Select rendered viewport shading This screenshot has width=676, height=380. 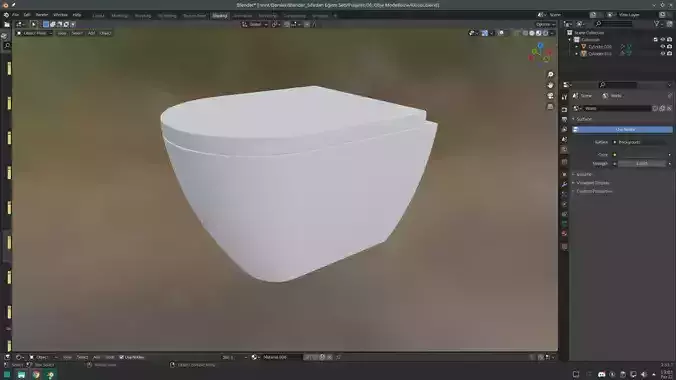[x=545, y=33]
